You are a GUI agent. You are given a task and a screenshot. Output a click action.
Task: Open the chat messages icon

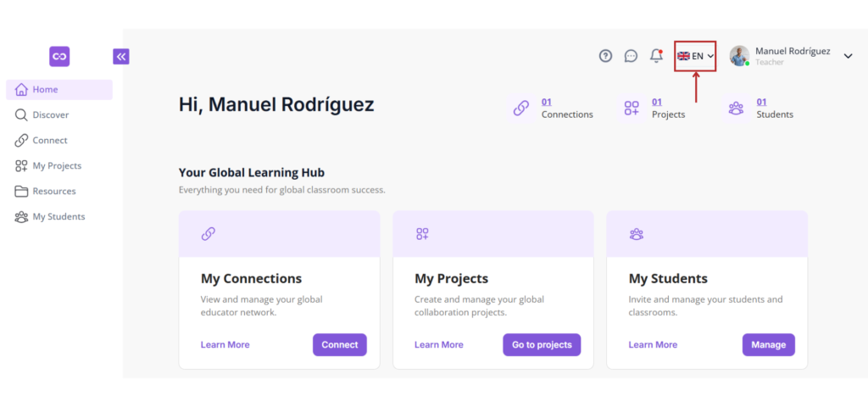tap(631, 56)
